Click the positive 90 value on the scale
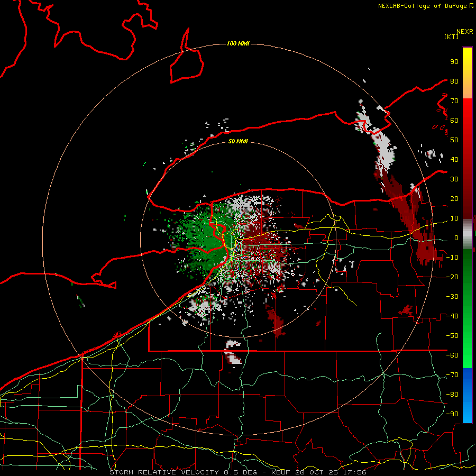Image resolution: width=476 pixels, height=476 pixels. click(454, 62)
